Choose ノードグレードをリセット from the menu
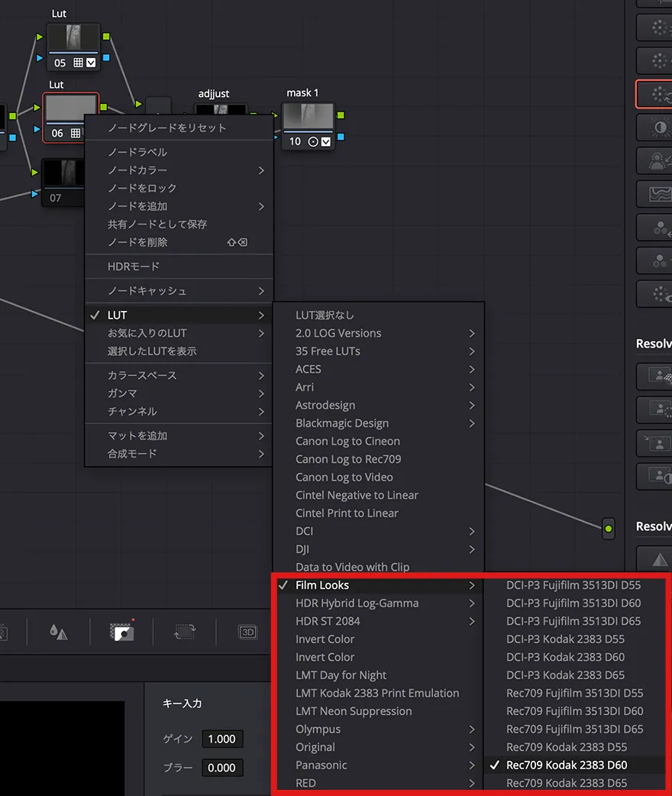The width and height of the screenshot is (672, 796). 167,128
